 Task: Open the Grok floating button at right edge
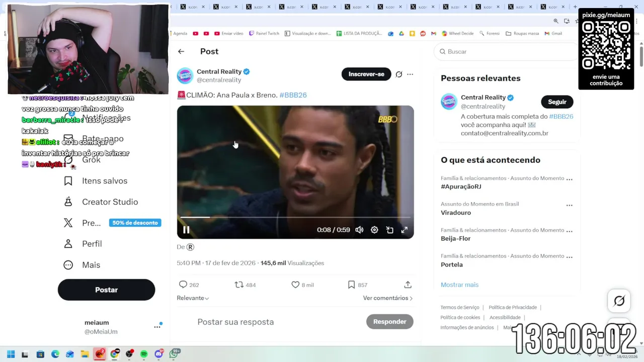(x=619, y=301)
